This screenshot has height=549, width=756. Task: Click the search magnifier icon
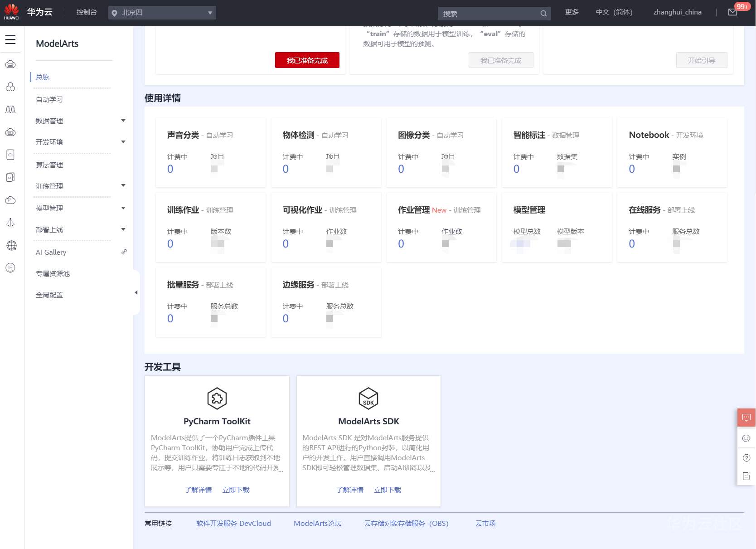(x=543, y=14)
